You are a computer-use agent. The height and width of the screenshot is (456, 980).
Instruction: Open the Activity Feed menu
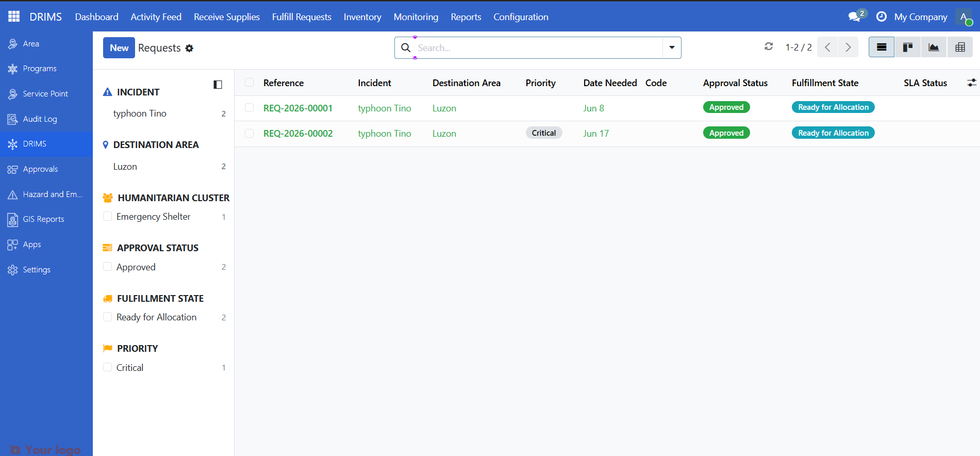point(156,17)
